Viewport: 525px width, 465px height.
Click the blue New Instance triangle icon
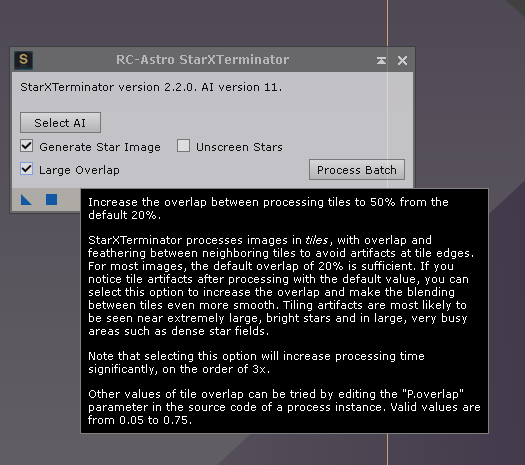[26, 200]
